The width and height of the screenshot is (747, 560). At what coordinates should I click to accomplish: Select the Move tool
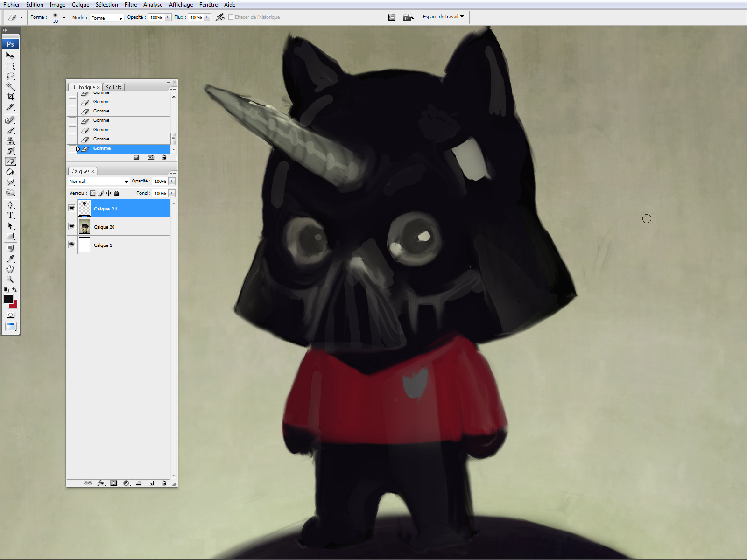(x=10, y=56)
